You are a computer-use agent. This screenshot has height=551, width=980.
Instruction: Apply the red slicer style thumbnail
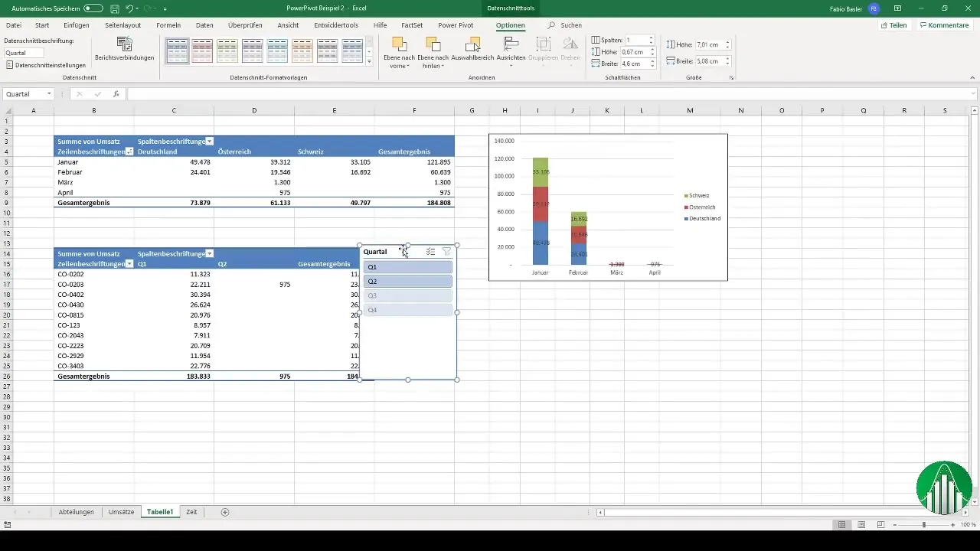[202, 51]
